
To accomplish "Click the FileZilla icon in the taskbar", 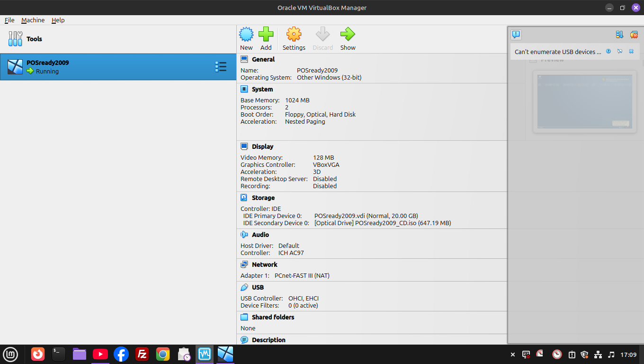I will click(x=142, y=354).
